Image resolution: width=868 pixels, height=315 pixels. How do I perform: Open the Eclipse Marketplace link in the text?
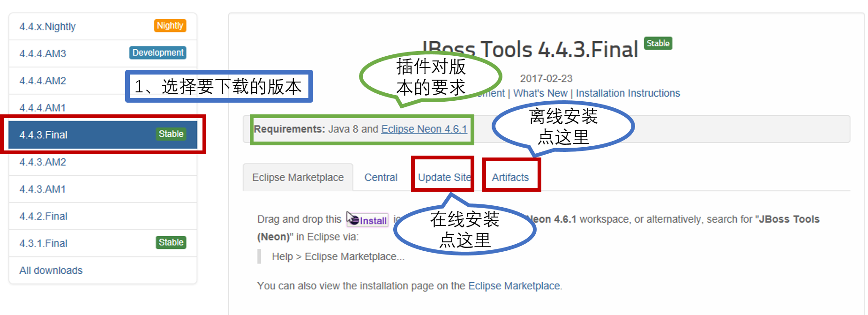coord(514,286)
